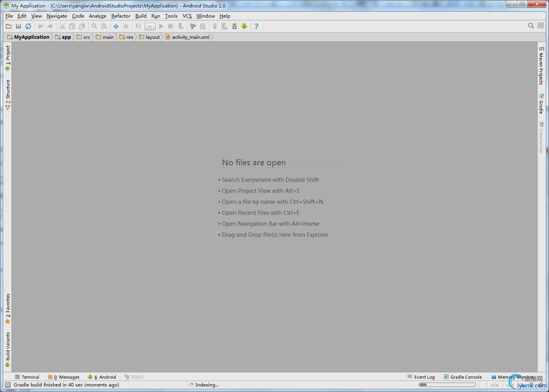Click the Copy icon in toolbar

pos(72,26)
